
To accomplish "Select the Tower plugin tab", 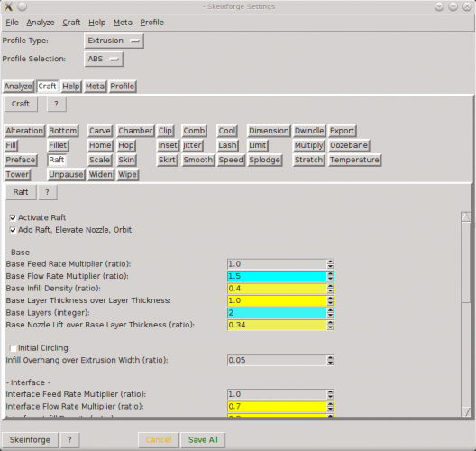I will 17,175.
